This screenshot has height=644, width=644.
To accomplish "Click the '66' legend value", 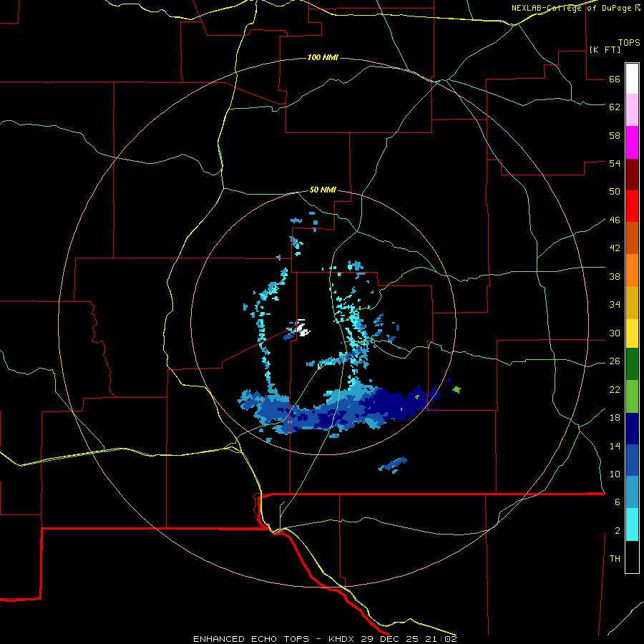I will [615, 79].
